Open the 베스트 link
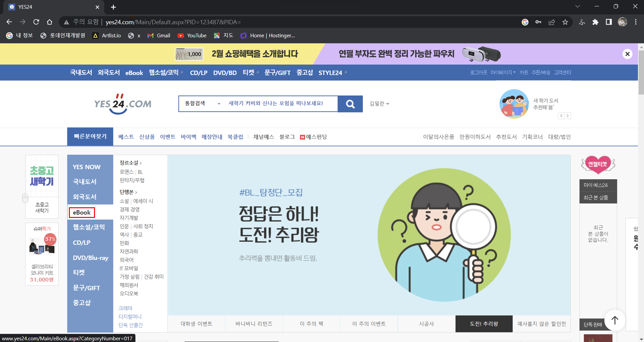This screenshot has width=644, height=342. pyautogui.click(x=126, y=137)
